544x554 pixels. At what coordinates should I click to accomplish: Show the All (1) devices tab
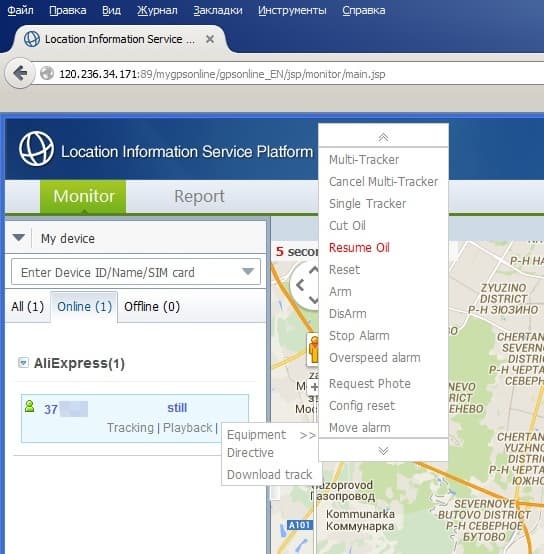pyautogui.click(x=28, y=307)
